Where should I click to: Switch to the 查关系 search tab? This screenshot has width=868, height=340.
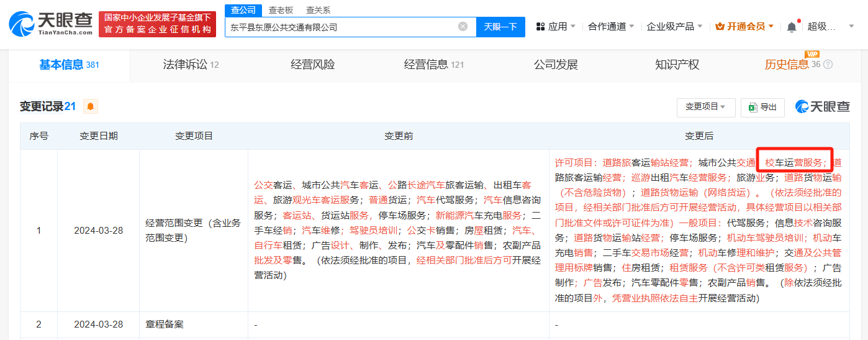coord(318,10)
